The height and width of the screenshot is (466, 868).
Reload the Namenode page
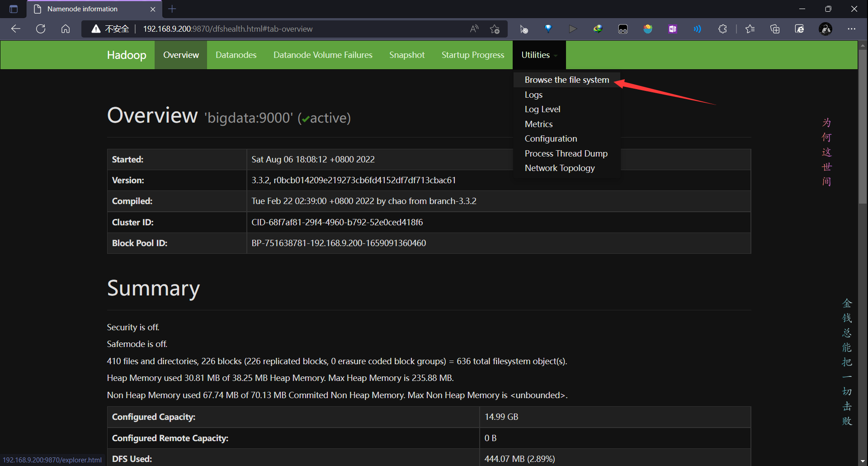tap(41, 29)
